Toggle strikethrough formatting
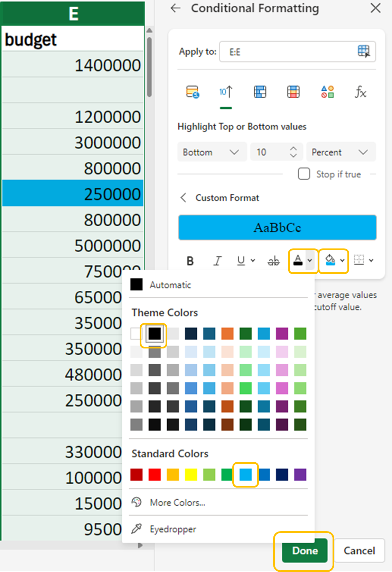This screenshot has width=392, height=572. tap(273, 261)
